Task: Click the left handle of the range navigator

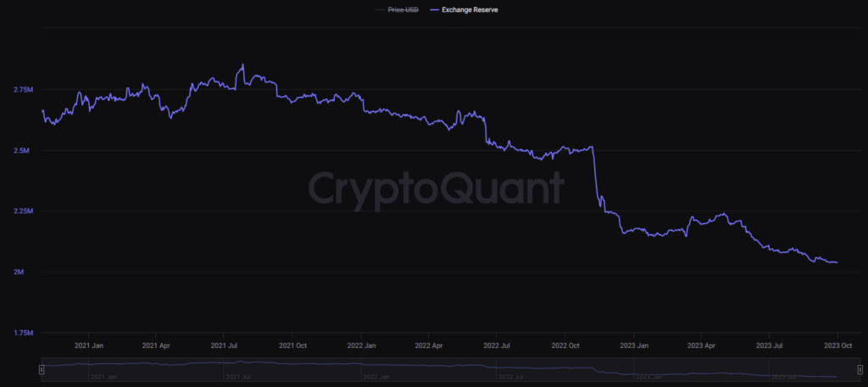Action: pyautogui.click(x=41, y=368)
